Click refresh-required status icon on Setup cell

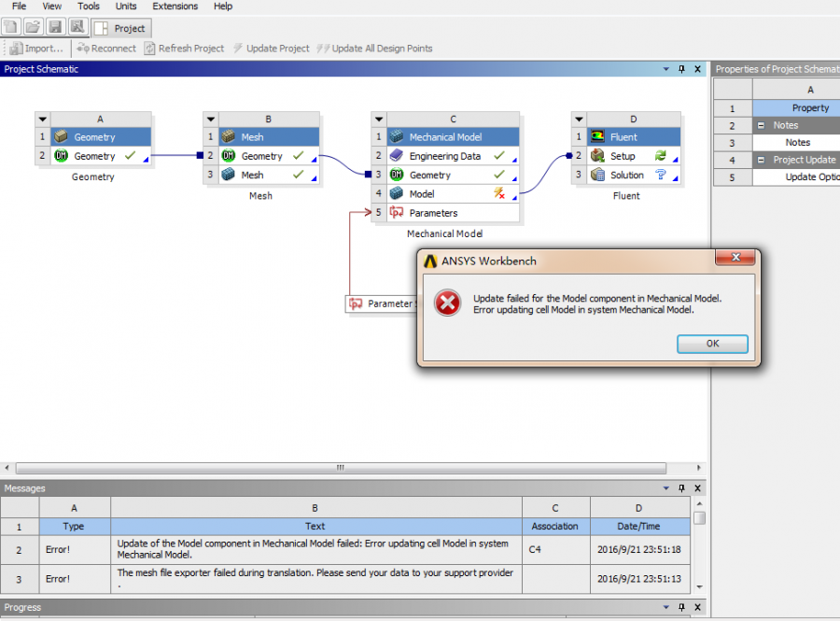[x=661, y=156]
